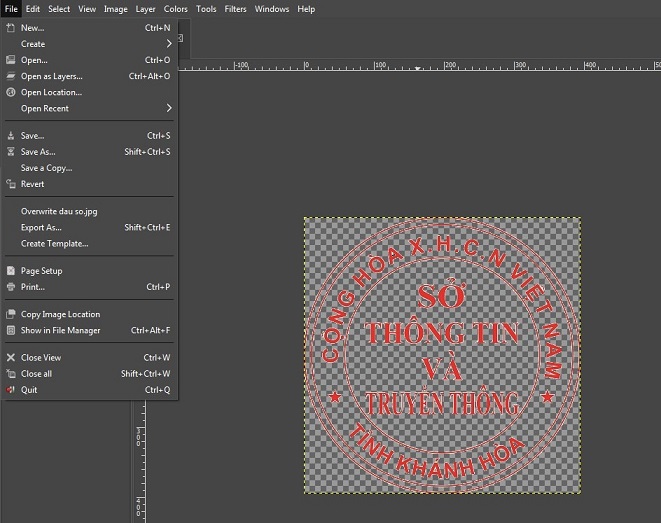
Task: Click the Save icon in the menu
Action: point(11,136)
